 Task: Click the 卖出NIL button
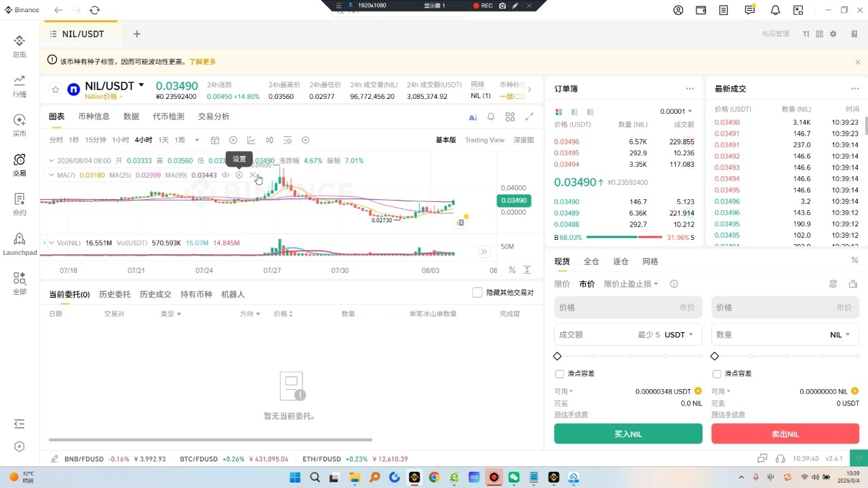(x=785, y=434)
